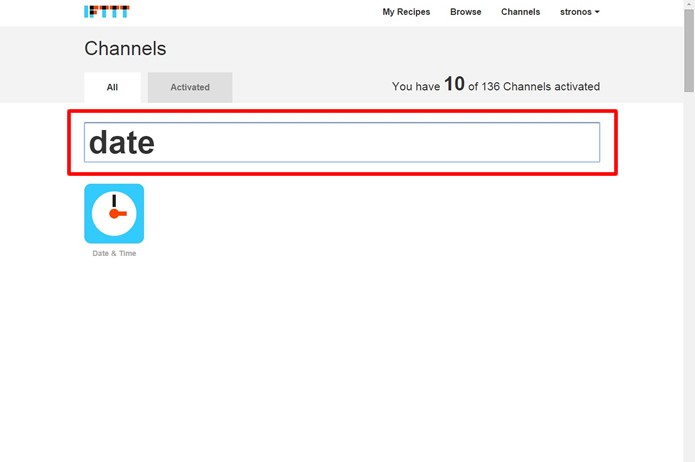Click empty area below the channel results
695x462 pixels.
click(x=341, y=355)
